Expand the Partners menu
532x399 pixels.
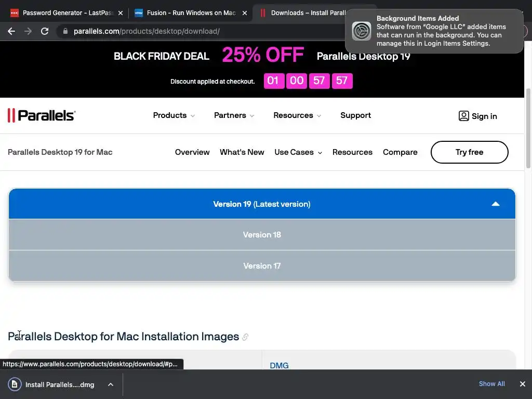pyautogui.click(x=234, y=115)
